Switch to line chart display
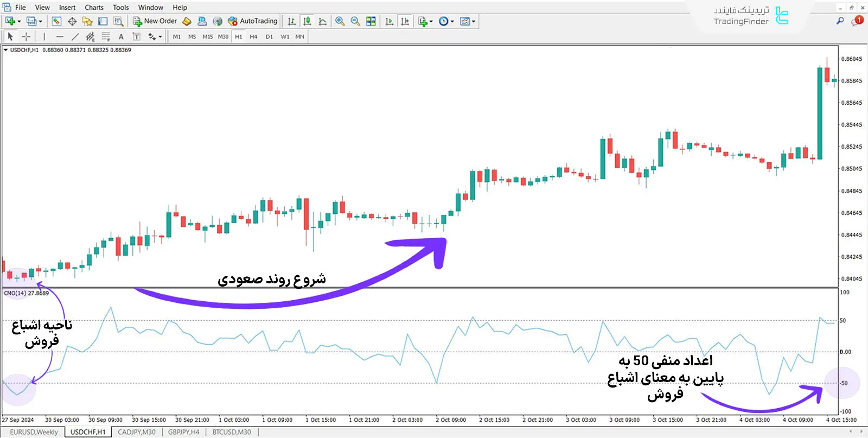The width and height of the screenshot is (868, 438). (x=323, y=21)
